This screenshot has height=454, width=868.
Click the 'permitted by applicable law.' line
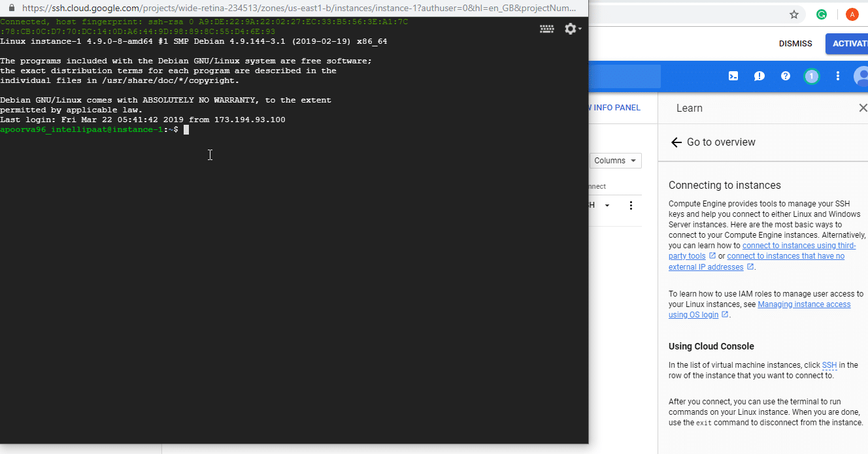[71, 110]
